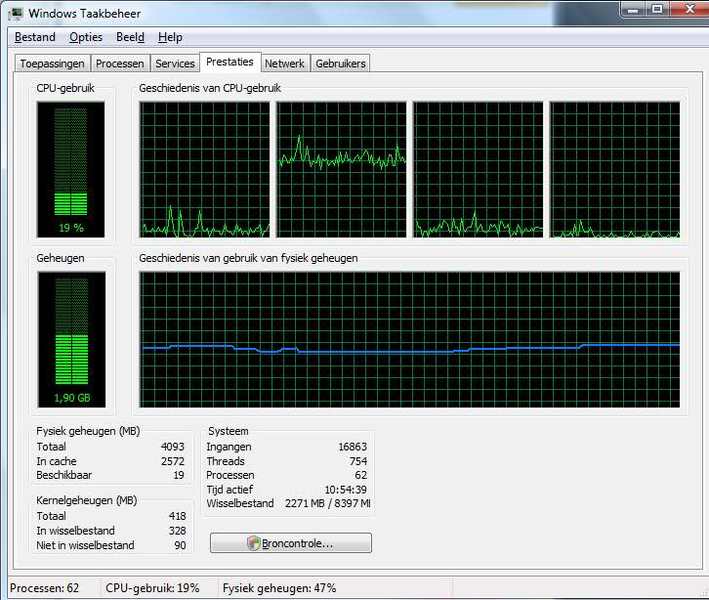Switch to the Gebruikers tab
The height and width of the screenshot is (600, 709).
pos(340,64)
